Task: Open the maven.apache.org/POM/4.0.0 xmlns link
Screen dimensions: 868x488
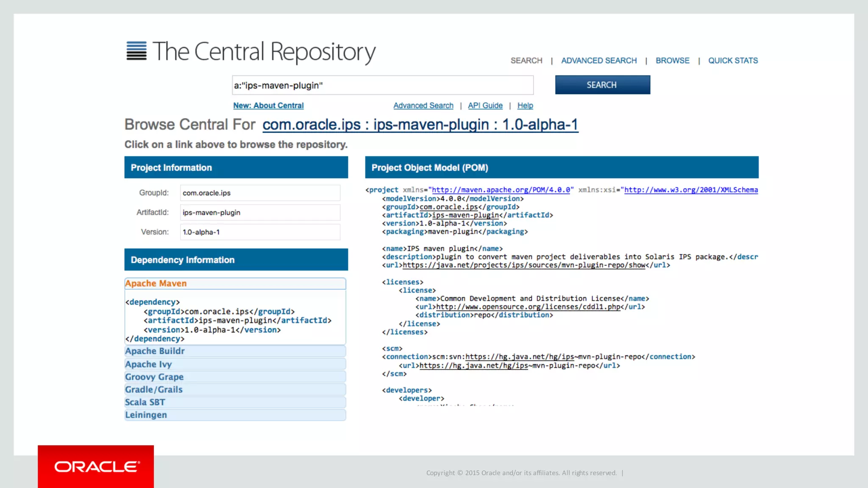Action: 501,190
